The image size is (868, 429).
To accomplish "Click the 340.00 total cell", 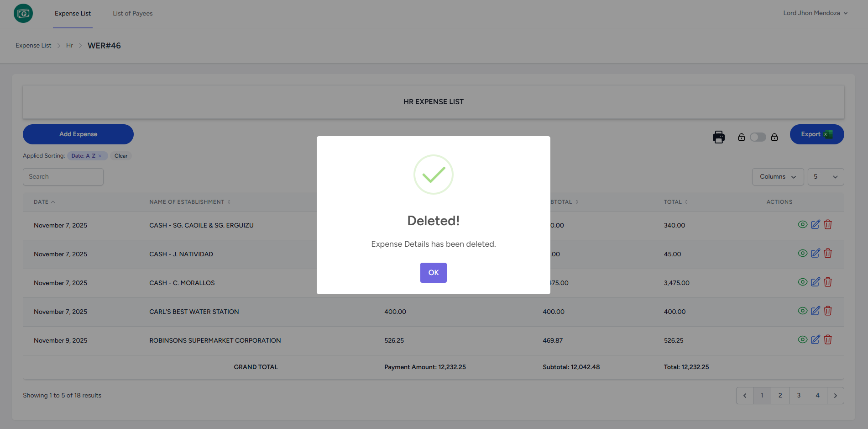I will tap(675, 226).
